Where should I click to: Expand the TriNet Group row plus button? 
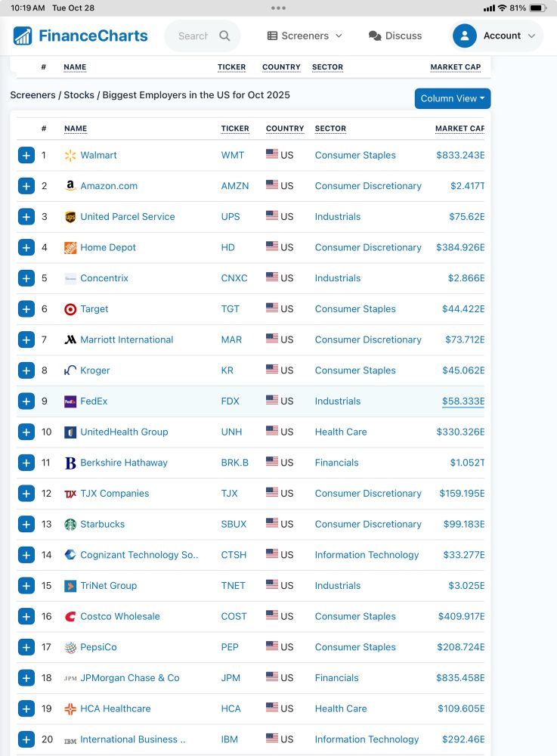[x=26, y=586]
